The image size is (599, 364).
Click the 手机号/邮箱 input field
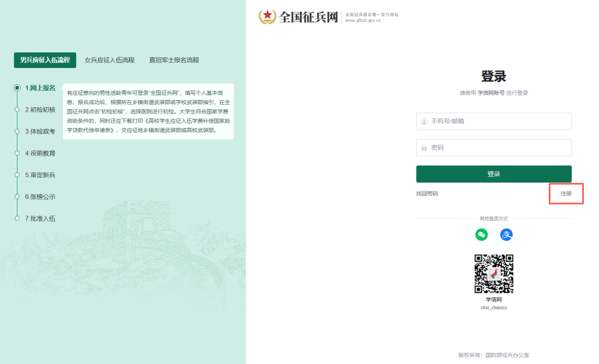click(494, 121)
